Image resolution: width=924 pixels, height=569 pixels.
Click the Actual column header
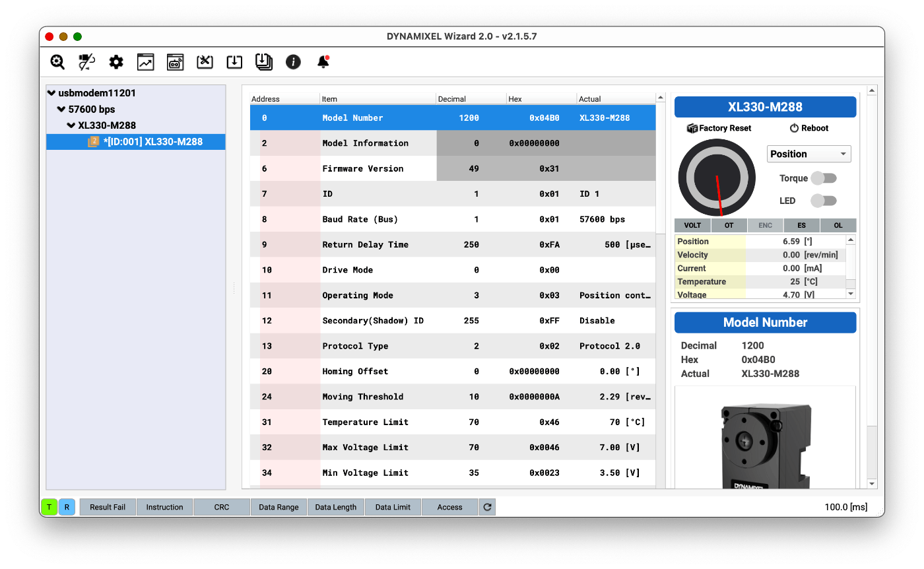616,99
